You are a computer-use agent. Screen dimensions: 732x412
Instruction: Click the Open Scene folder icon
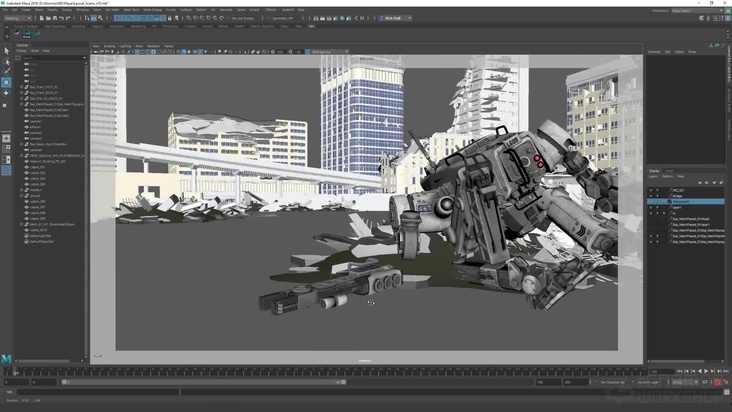pos(48,18)
